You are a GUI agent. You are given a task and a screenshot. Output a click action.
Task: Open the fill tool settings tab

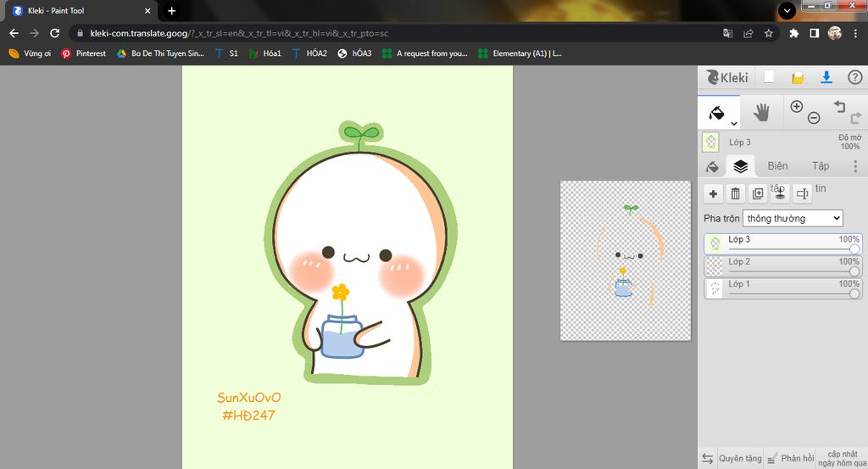[x=712, y=166]
